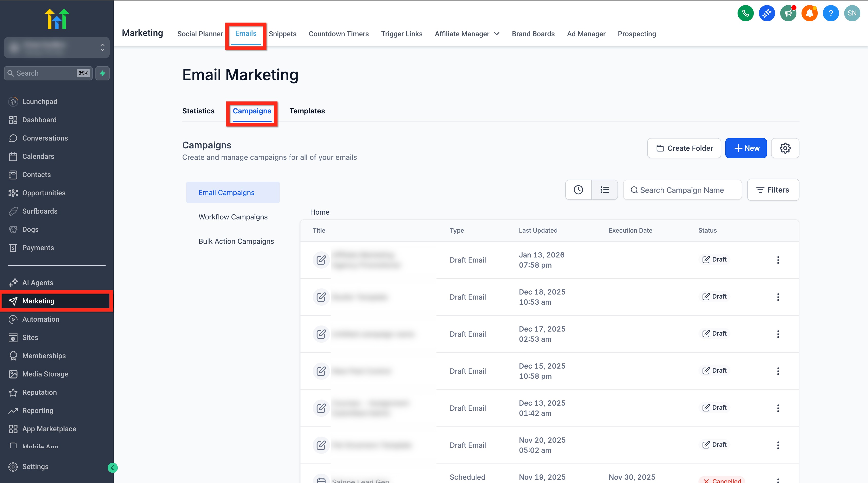Open the help question mark icon
The height and width of the screenshot is (483, 868).
click(831, 13)
